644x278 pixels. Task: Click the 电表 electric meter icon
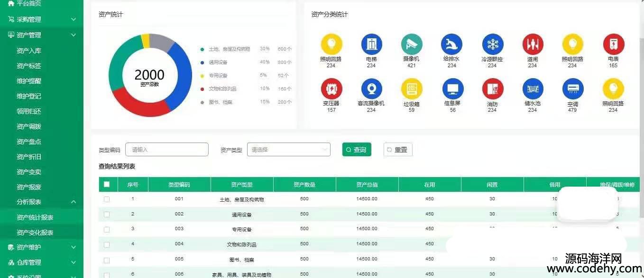[614, 45]
